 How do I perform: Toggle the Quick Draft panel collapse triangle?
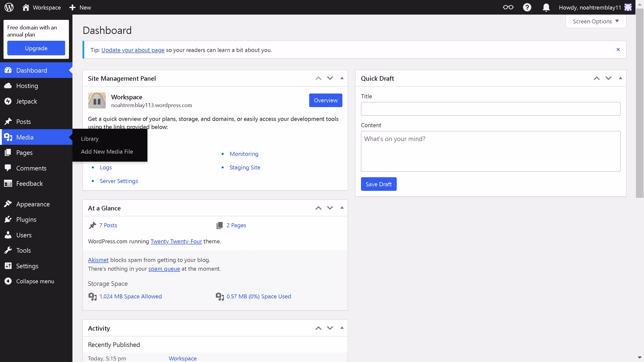[620, 78]
